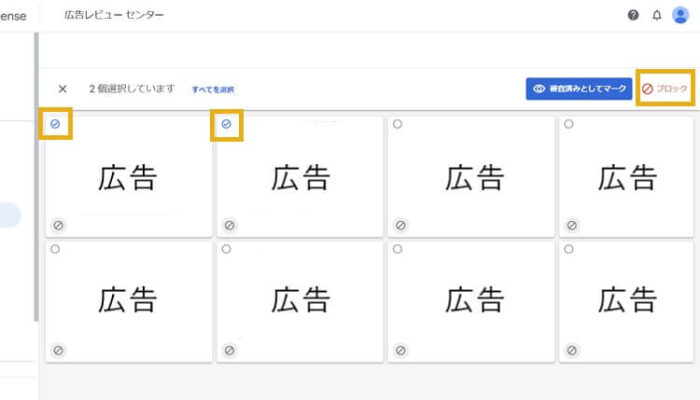Open the fourth top-row 広告 preview

(626, 177)
